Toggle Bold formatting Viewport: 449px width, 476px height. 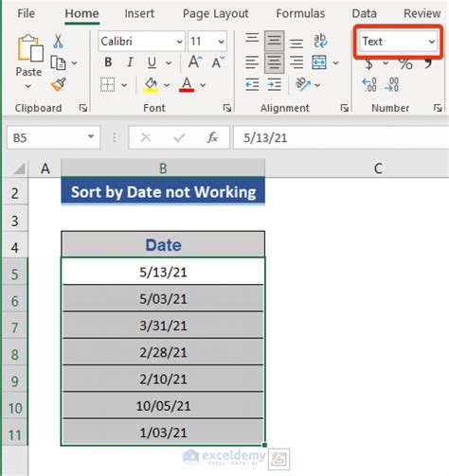point(108,62)
